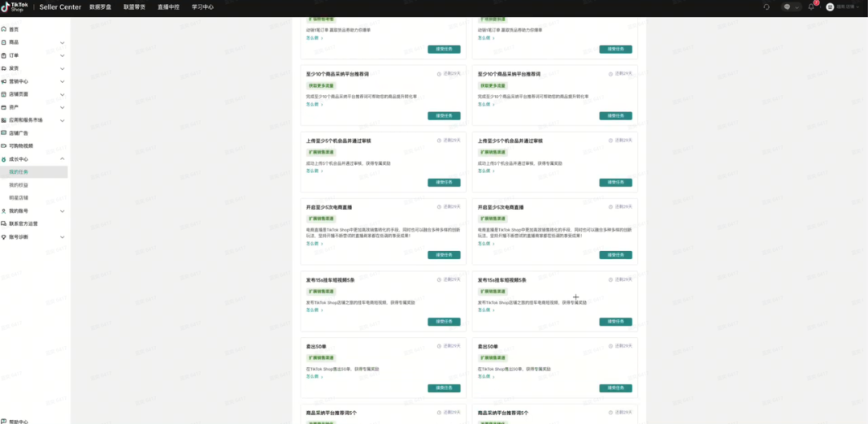Open the chat messages bubble icon
The width and height of the screenshot is (868, 424).
point(788,6)
